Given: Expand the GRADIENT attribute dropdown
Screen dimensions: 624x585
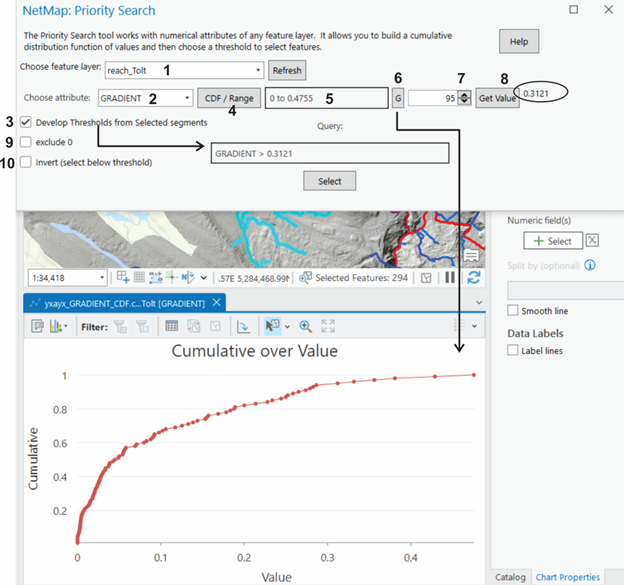Looking at the screenshot, I should [188, 98].
